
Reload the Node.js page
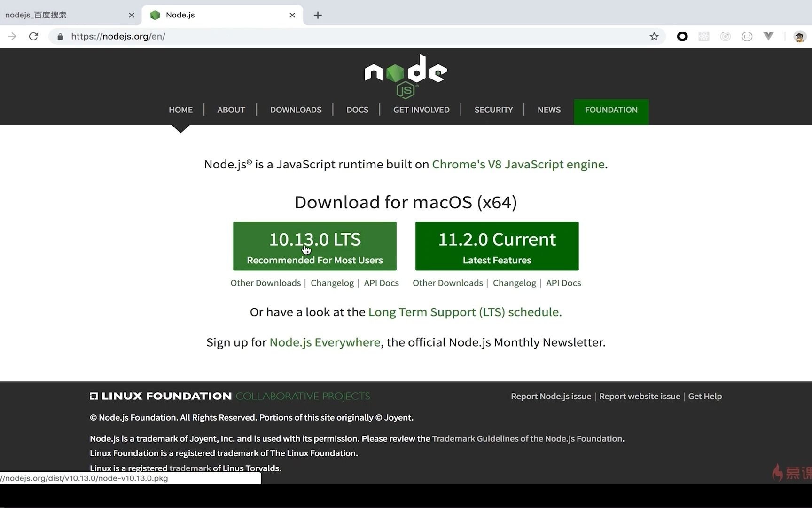pyautogui.click(x=33, y=36)
